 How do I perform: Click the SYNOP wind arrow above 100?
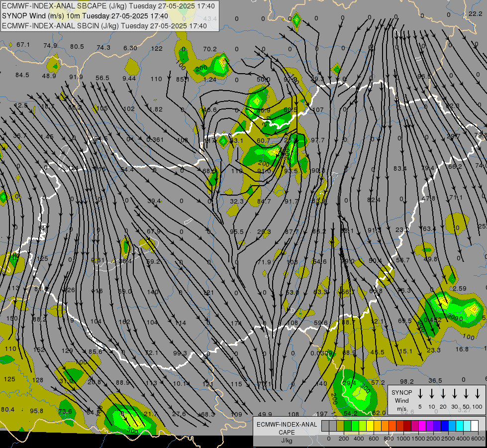click(478, 393)
